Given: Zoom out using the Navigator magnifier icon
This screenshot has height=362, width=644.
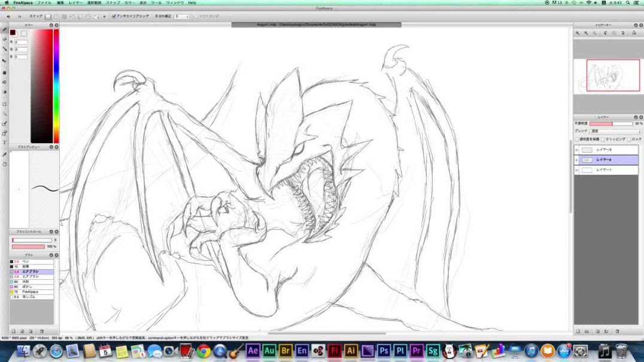Looking at the screenshot, I should 586,33.
